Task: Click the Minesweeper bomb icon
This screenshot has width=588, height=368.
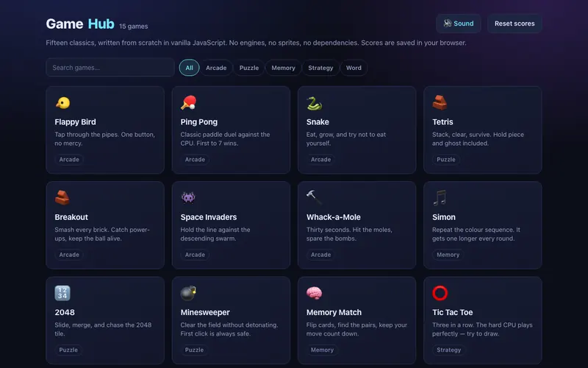Action: [188, 293]
